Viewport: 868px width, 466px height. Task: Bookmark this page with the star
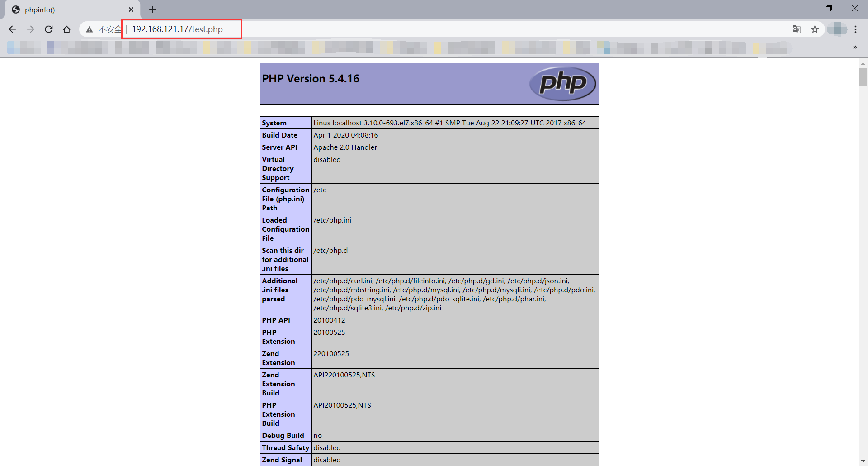815,29
